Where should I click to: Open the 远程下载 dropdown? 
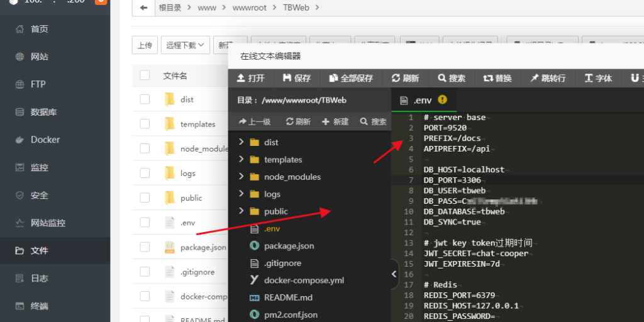coord(185,45)
